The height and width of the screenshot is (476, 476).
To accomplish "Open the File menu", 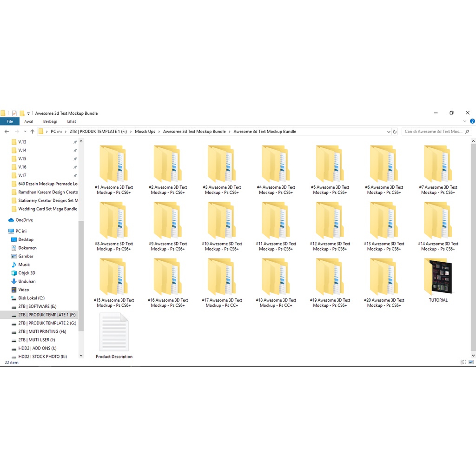I will click(x=10, y=121).
